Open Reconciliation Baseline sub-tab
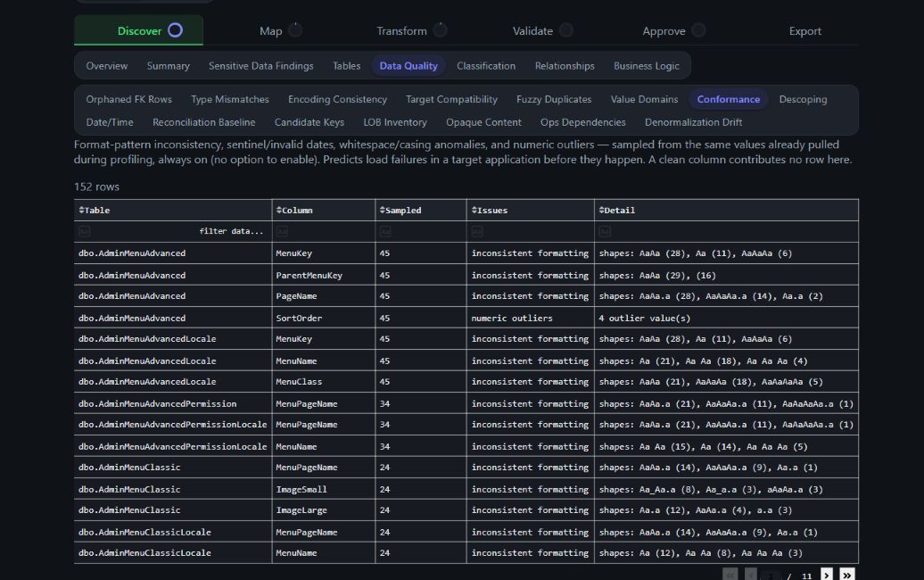 204,122
